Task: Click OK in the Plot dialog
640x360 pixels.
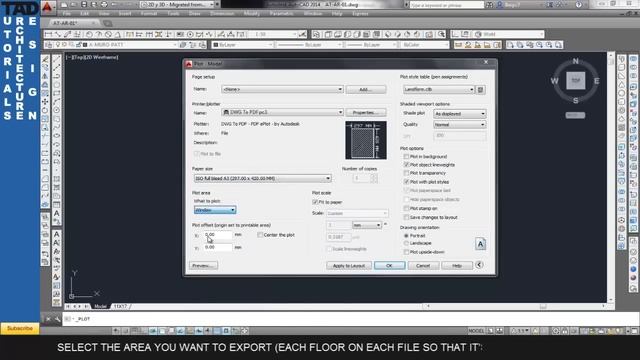Action: pyautogui.click(x=389, y=265)
